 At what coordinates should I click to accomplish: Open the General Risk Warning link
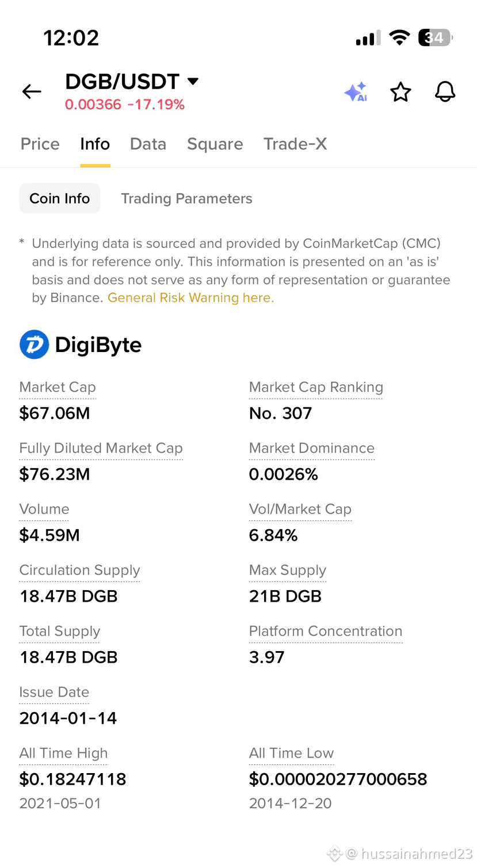click(x=190, y=298)
